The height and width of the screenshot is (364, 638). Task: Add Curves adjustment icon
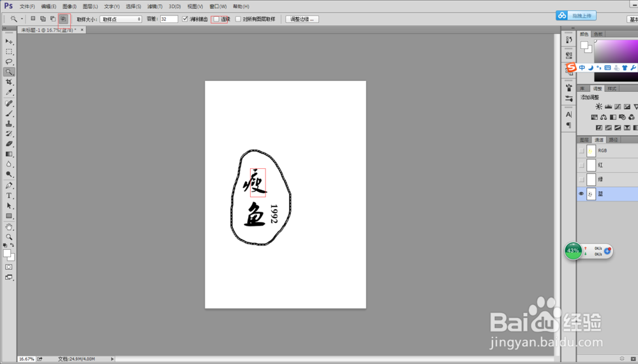618,106
